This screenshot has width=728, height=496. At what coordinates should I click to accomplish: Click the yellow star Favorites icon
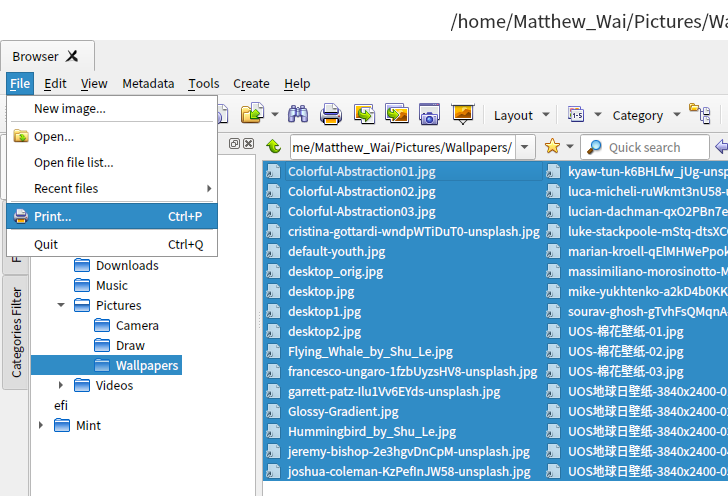(552, 147)
